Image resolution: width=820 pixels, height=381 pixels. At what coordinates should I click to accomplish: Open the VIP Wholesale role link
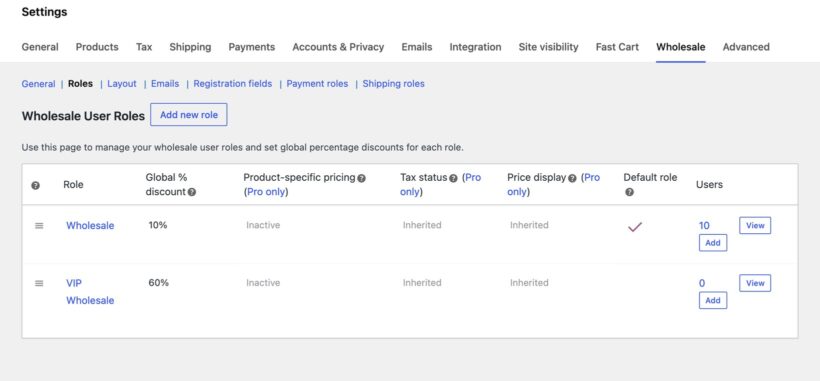click(x=90, y=292)
